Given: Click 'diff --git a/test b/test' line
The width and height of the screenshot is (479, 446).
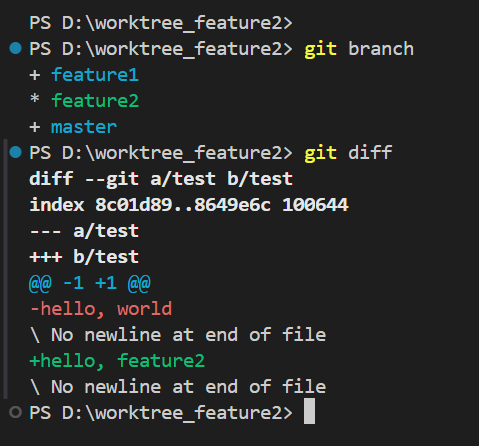Looking at the screenshot, I should [x=161, y=179].
